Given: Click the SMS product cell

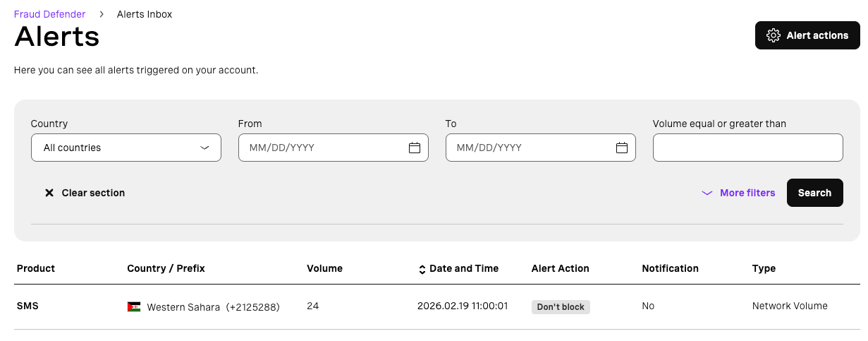Looking at the screenshot, I should tap(27, 306).
